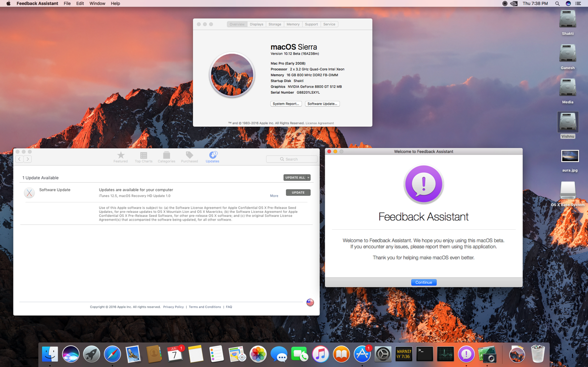Expand the Update All dropdown arrow
Image resolution: width=588 pixels, height=367 pixels.
pyautogui.click(x=308, y=178)
